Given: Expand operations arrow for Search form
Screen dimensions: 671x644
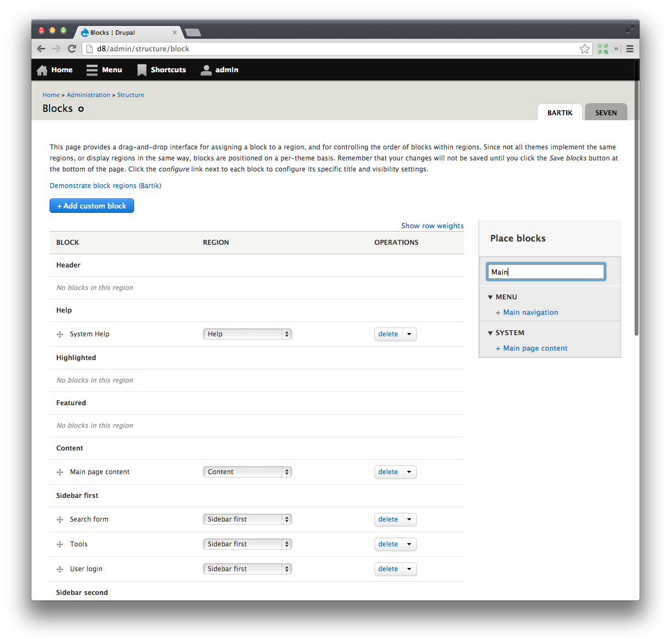Looking at the screenshot, I should [x=409, y=519].
